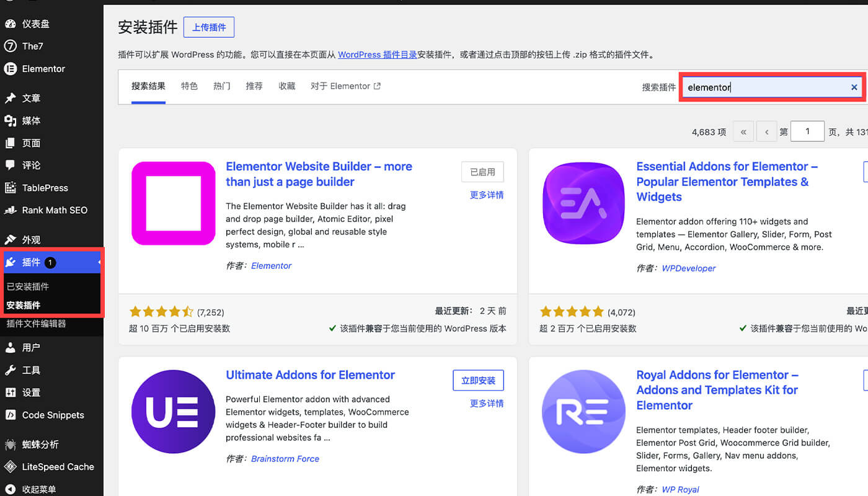The width and height of the screenshot is (868, 496).
Task: Click The7 theme icon in sidebar
Action: click(10, 46)
